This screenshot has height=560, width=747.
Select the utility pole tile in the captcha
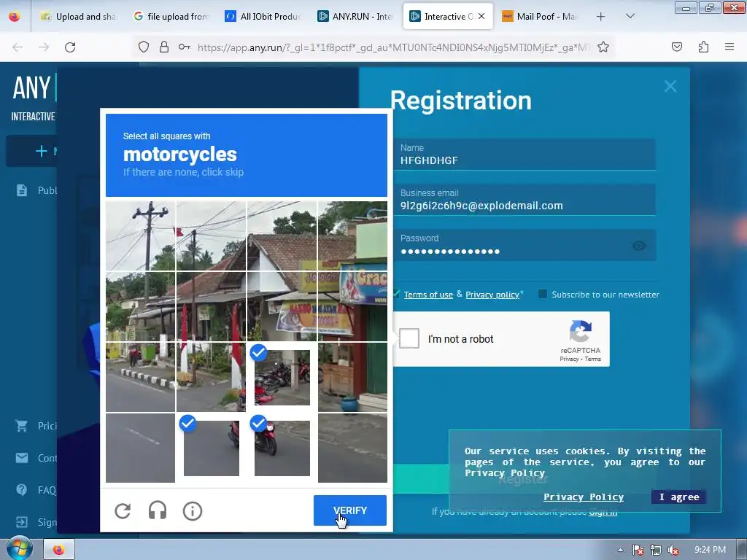point(141,236)
